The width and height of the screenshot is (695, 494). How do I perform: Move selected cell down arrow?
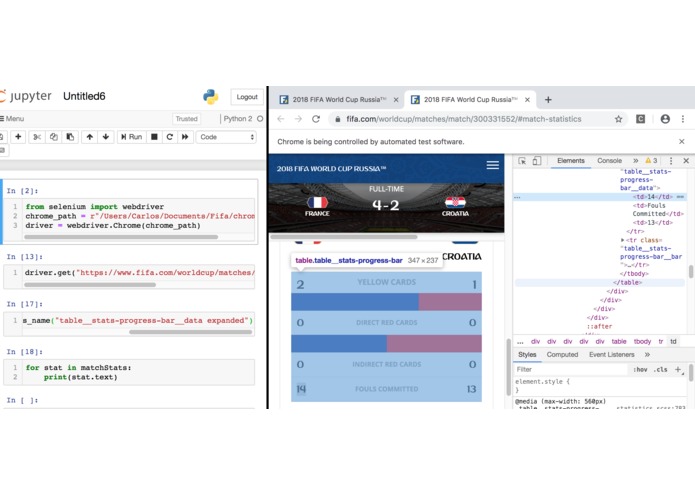tap(105, 137)
